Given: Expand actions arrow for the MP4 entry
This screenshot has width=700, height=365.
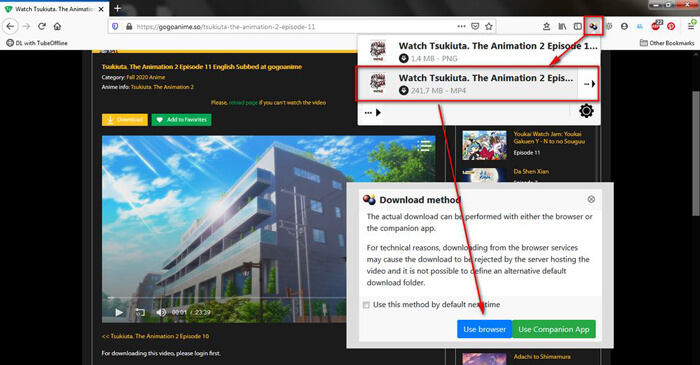Looking at the screenshot, I should 589,84.
